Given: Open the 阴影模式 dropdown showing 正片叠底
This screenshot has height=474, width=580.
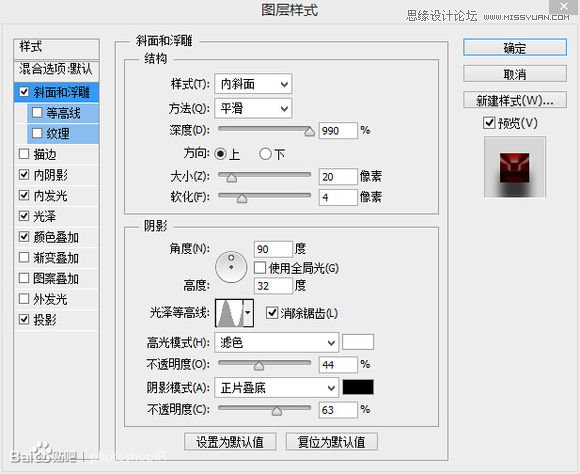Looking at the screenshot, I should 276,388.
